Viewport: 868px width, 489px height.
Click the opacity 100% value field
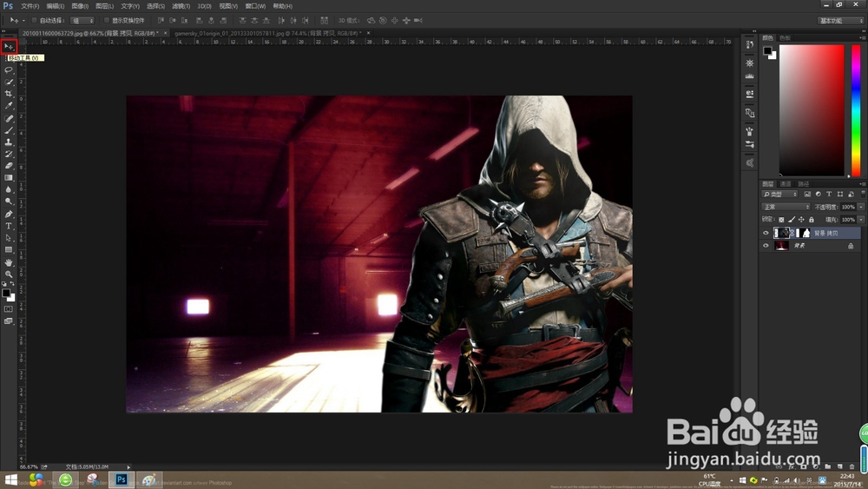pyautogui.click(x=848, y=207)
